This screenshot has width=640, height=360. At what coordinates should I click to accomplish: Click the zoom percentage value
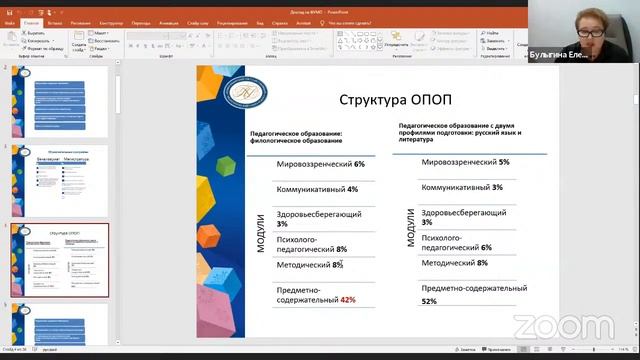coord(623,349)
